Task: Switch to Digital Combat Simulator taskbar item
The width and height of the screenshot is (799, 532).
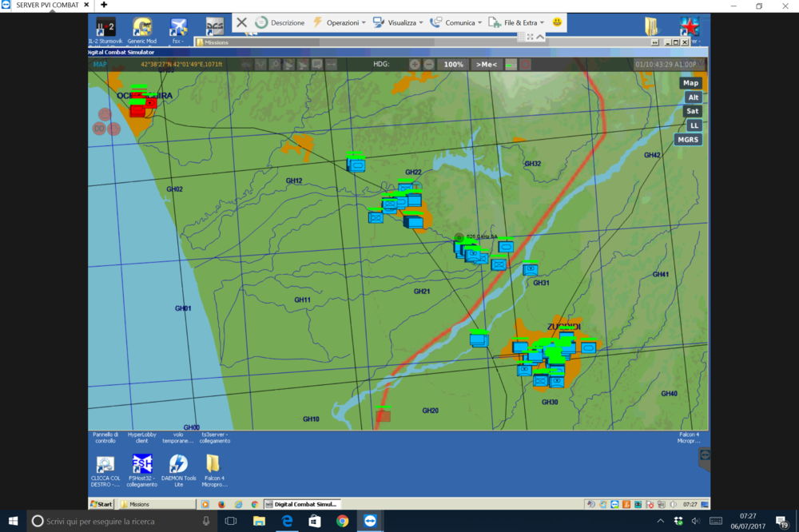Action: [302, 504]
